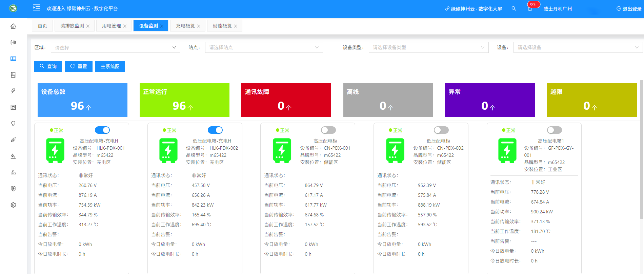Select the purple 异常 status card
644x274 pixels.
tap(490, 100)
